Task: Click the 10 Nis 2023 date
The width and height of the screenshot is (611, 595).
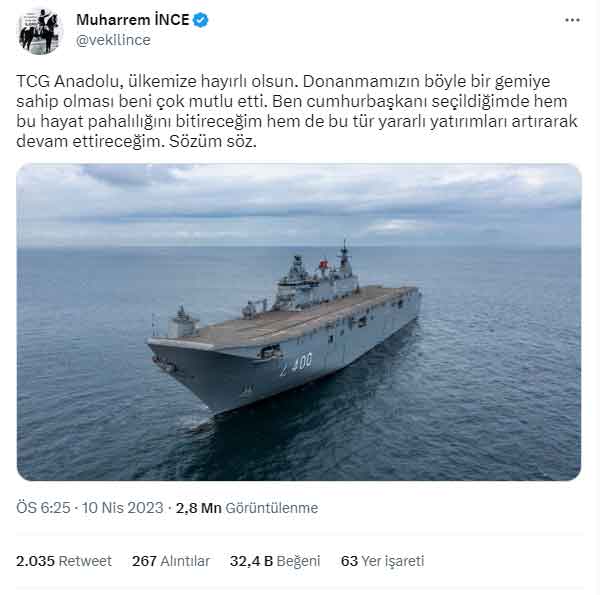Action: click(x=122, y=508)
